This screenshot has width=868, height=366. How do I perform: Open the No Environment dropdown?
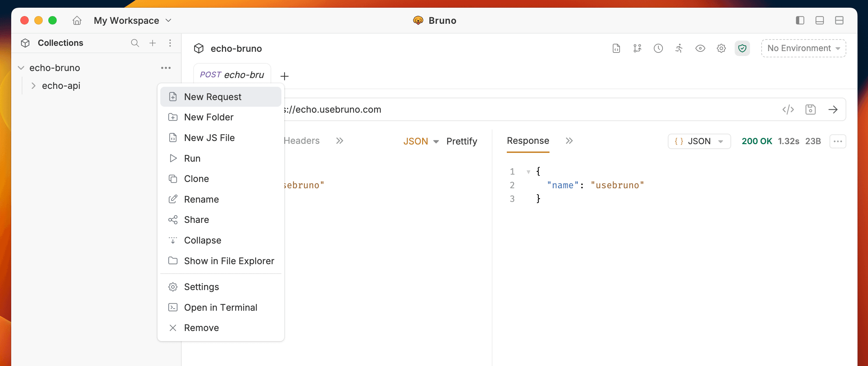coord(803,48)
